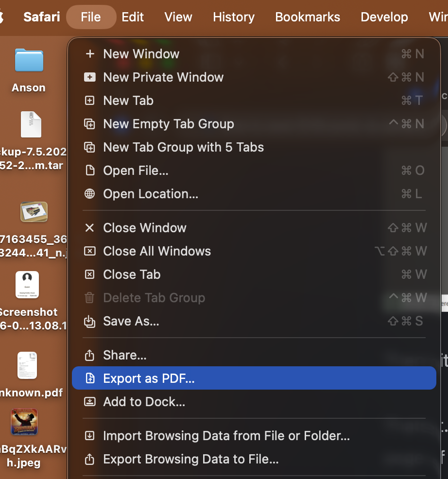Select the 7163455_36 image thumbnail on desktop

[x=34, y=212]
